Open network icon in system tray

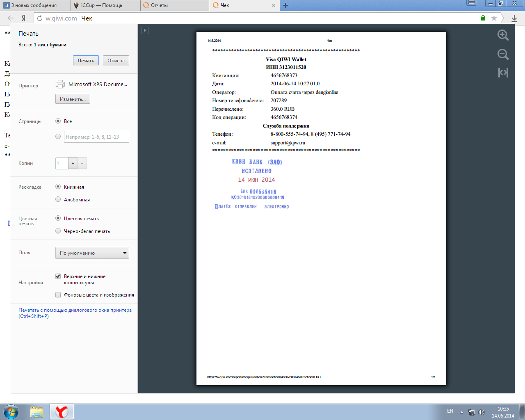[x=472, y=412]
